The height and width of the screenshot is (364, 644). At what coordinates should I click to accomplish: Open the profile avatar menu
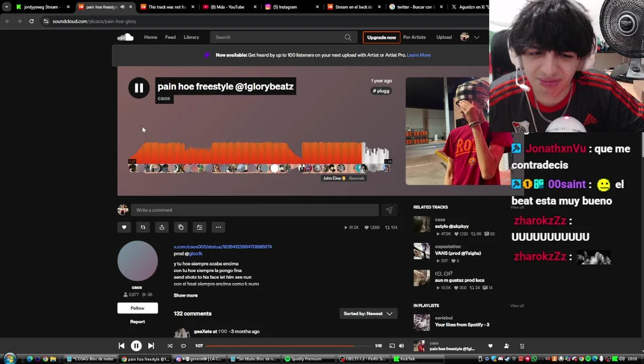[x=465, y=37]
